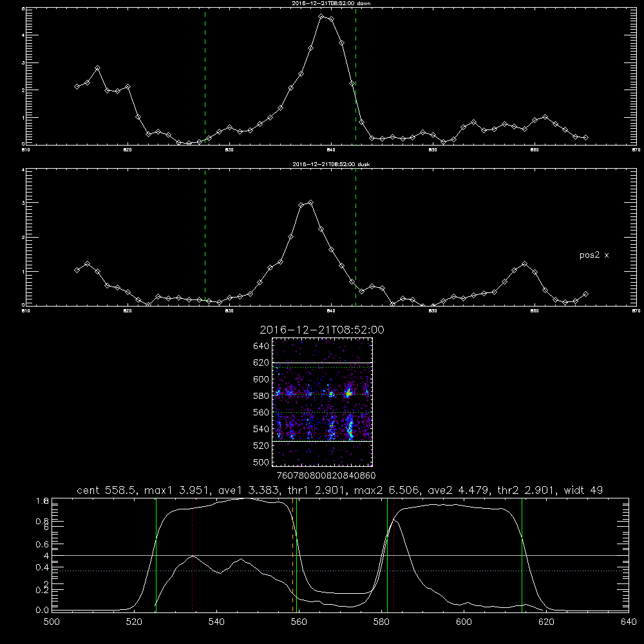The image size is (644, 644).
Task: Click the dawn diamond marker peaking near 817
Action: click(x=97, y=68)
